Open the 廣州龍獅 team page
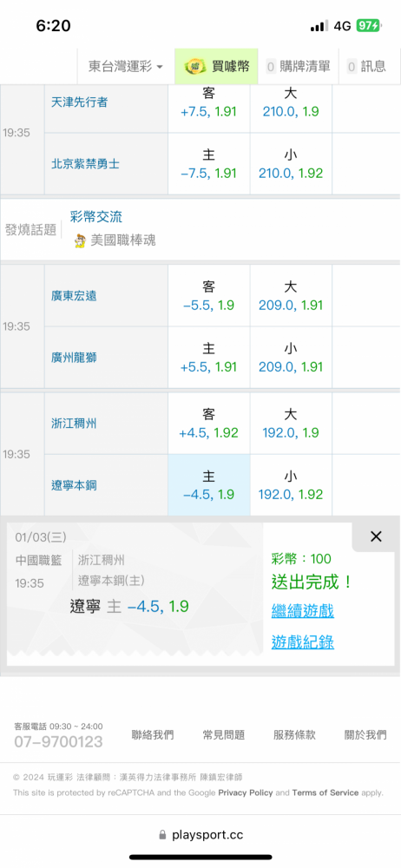 (75, 358)
